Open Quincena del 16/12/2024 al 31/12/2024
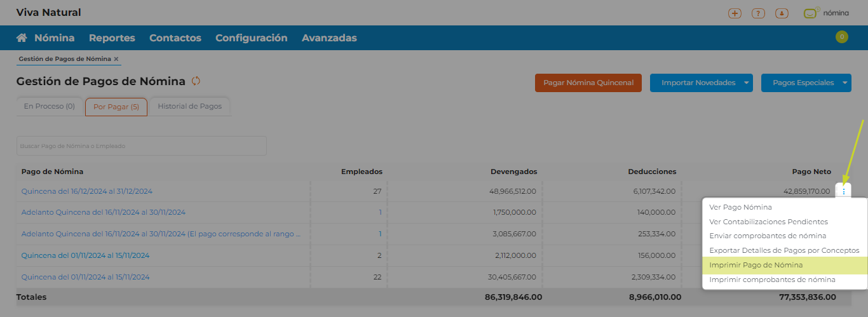Viewport: 868px width, 317px height. coord(87,191)
